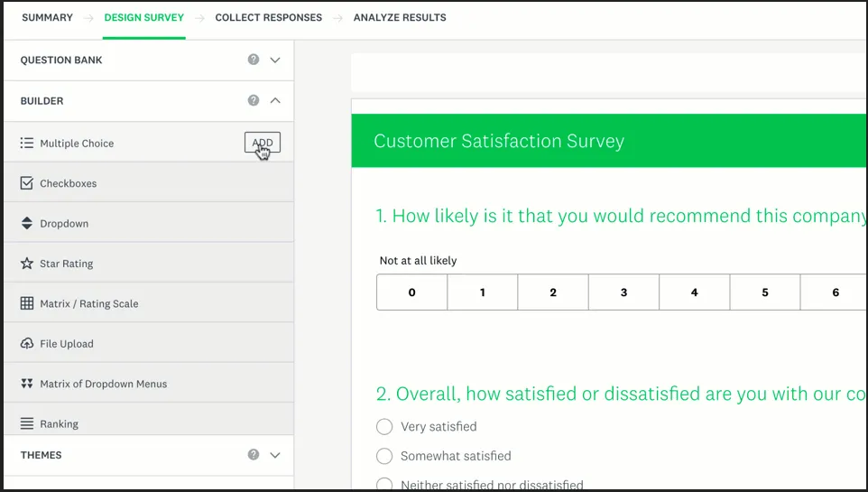Click the Matrix / Rating Scale grid icon

click(27, 304)
